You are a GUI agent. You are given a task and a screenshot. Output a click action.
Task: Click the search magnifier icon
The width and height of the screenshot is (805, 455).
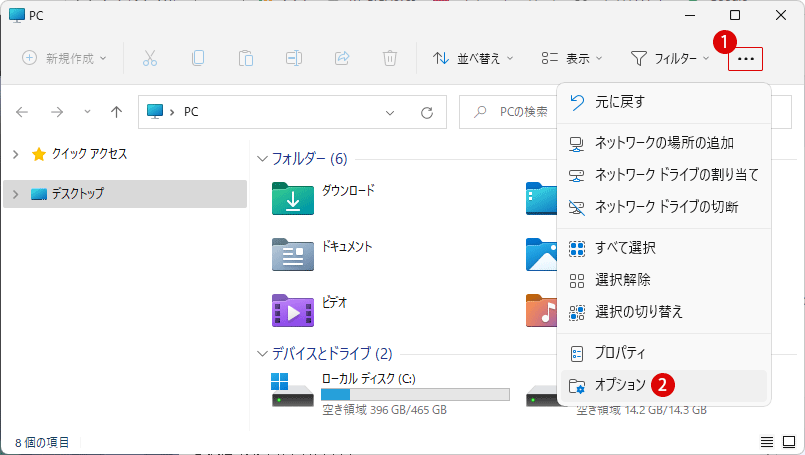point(481,111)
